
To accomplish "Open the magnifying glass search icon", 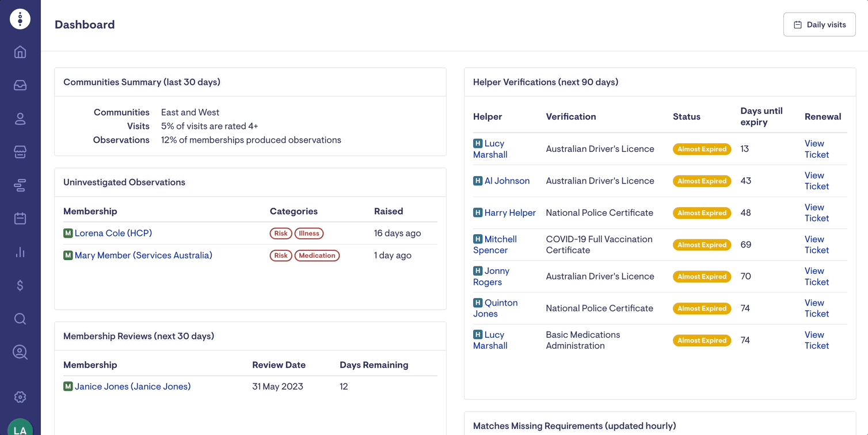I will pyautogui.click(x=20, y=319).
